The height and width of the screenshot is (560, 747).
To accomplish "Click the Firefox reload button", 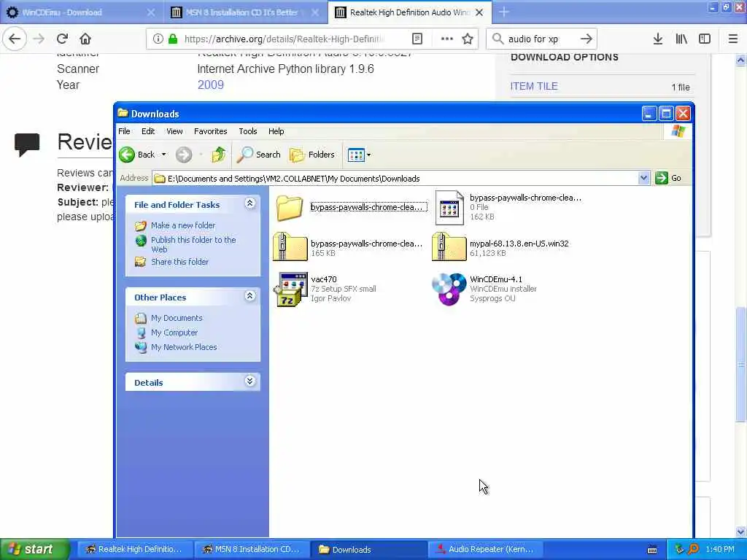I will 62,39.
